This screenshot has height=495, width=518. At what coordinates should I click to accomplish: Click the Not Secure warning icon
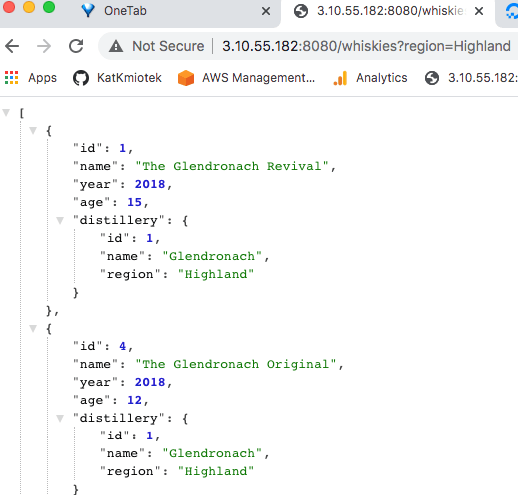[x=116, y=46]
